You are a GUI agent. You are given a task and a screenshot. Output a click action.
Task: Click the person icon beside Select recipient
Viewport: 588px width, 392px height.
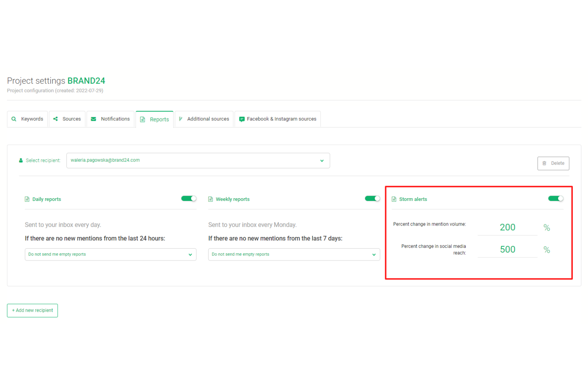(x=20, y=160)
